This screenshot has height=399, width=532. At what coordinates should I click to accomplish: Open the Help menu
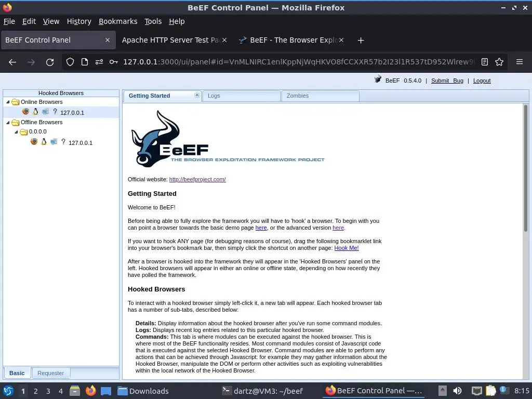coord(177,21)
